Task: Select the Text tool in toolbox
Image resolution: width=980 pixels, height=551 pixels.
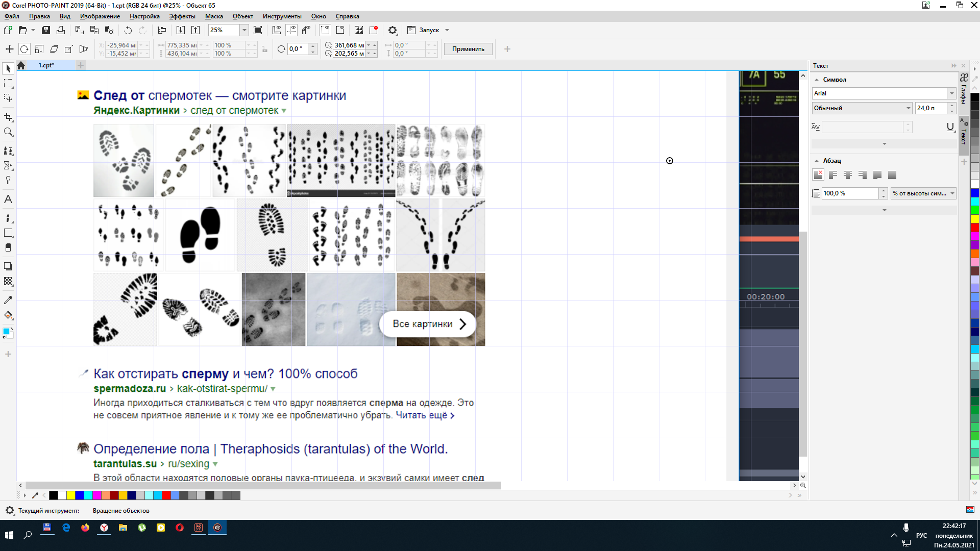Action: tap(8, 199)
